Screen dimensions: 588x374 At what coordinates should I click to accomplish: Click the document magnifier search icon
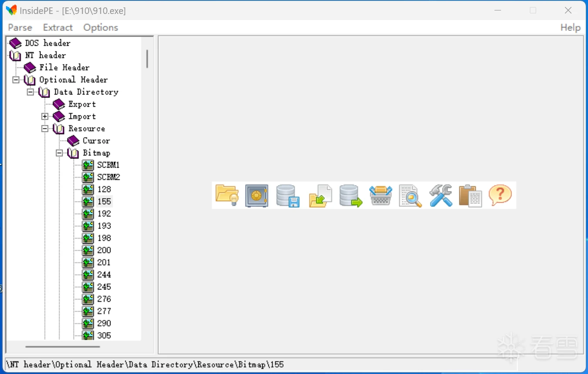tap(410, 195)
